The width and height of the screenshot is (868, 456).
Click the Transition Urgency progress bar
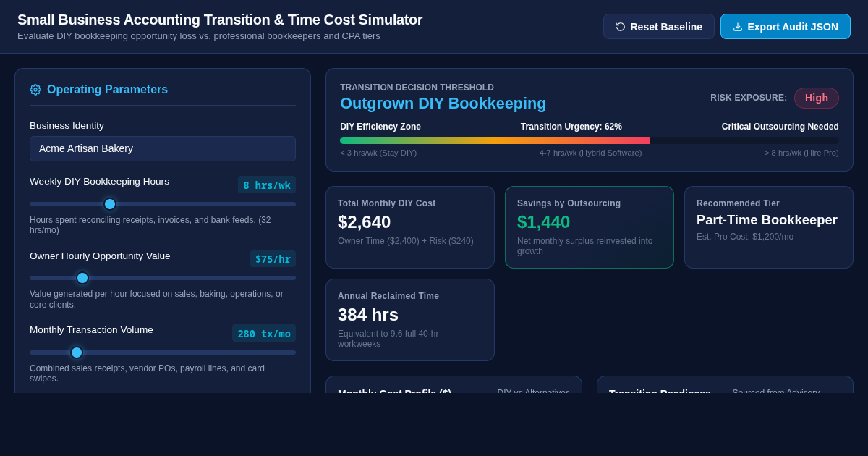[x=590, y=140]
